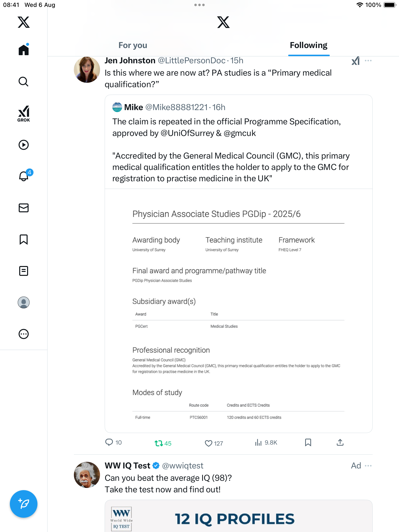Open the Video play icon in sidebar

pos(24,145)
